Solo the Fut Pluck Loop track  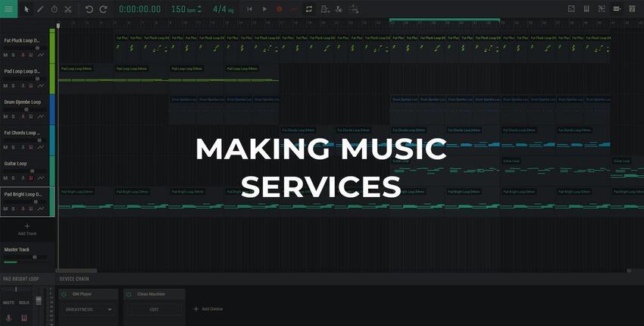pos(13,55)
